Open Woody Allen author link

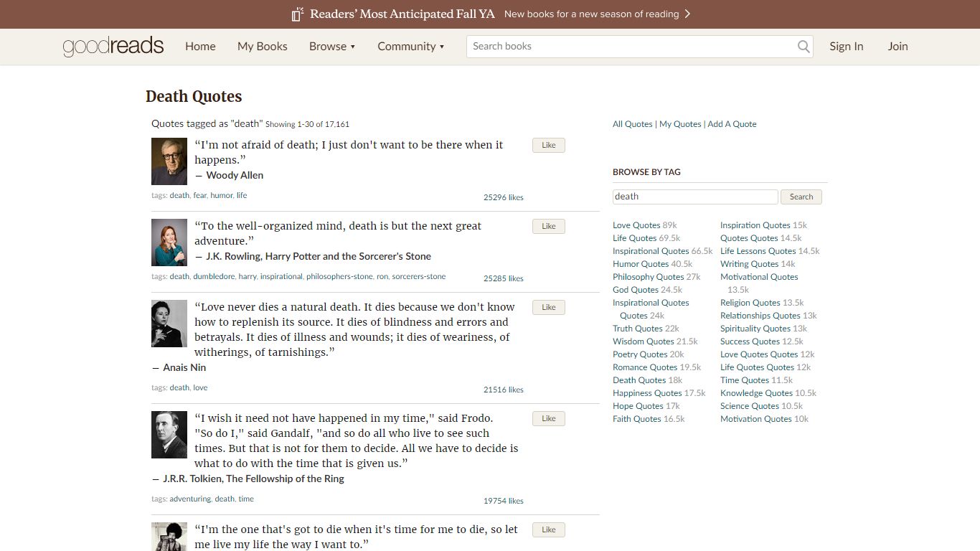point(235,175)
